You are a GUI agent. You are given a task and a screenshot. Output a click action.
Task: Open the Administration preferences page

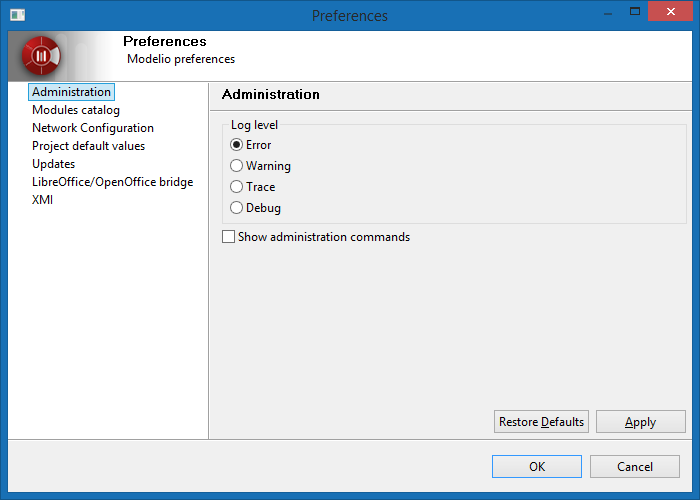point(71,92)
